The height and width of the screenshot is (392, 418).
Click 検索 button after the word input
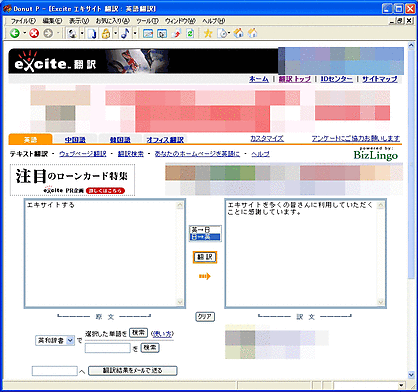(x=150, y=348)
